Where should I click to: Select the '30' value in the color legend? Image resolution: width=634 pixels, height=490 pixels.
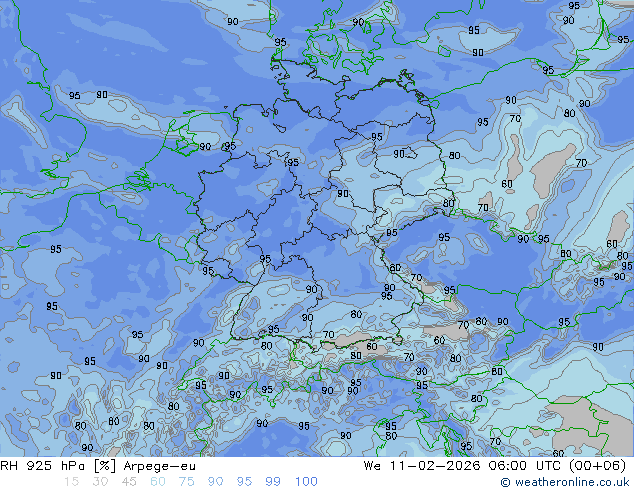(100, 482)
